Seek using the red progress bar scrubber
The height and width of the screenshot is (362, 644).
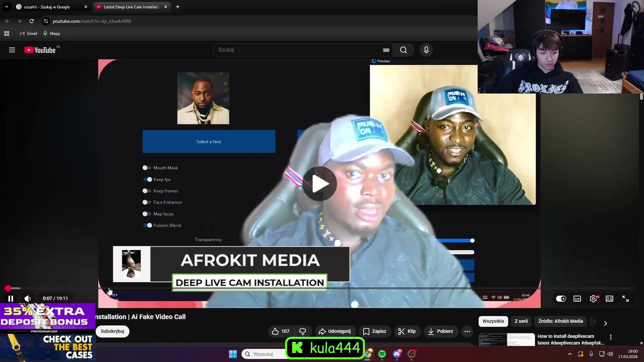[8, 288]
